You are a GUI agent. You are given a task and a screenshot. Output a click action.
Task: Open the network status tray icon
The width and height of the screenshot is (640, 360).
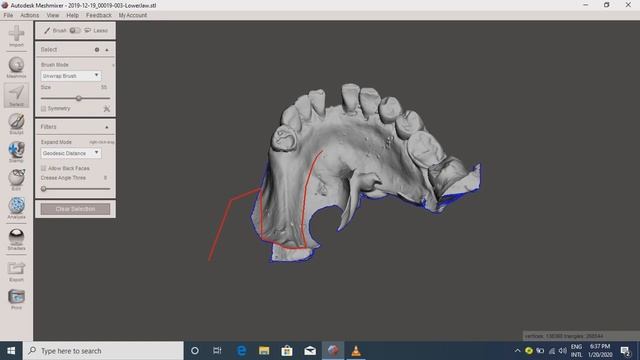coord(552,351)
